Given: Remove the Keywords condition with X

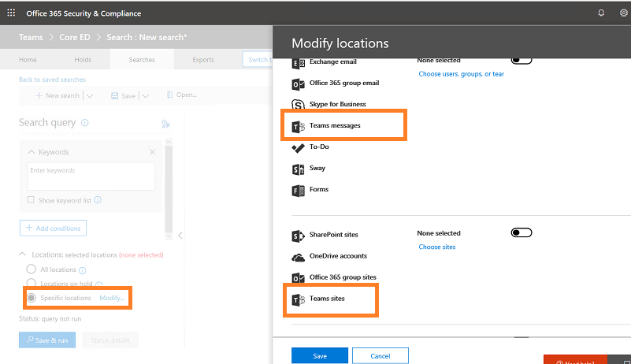Looking at the screenshot, I should pyautogui.click(x=152, y=152).
